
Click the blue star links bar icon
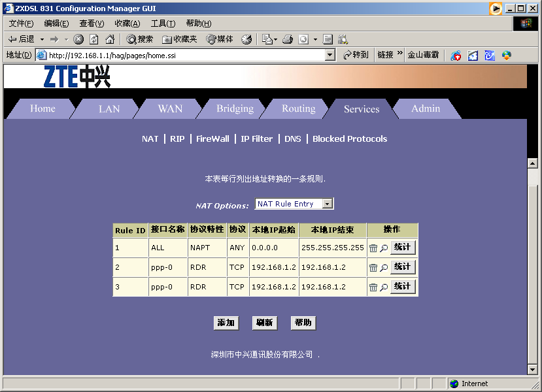pos(473,56)
